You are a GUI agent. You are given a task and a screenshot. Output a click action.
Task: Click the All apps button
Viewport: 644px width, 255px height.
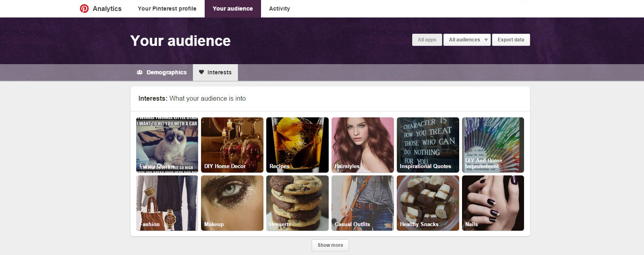(427, 40)
